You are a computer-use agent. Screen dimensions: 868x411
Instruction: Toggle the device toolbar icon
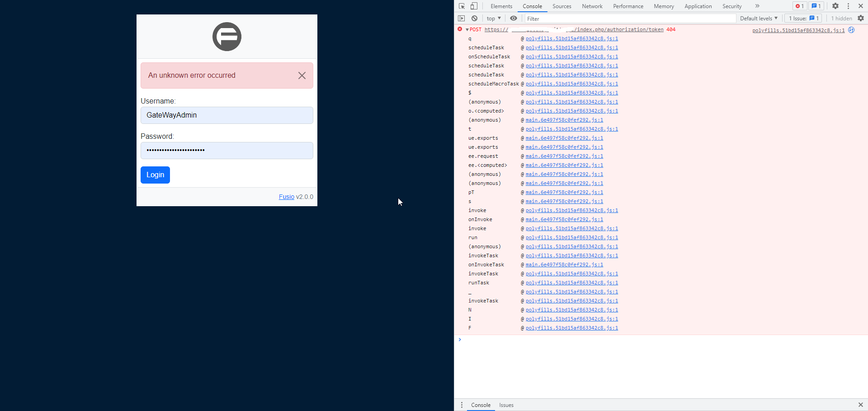(x=474, y=6)
